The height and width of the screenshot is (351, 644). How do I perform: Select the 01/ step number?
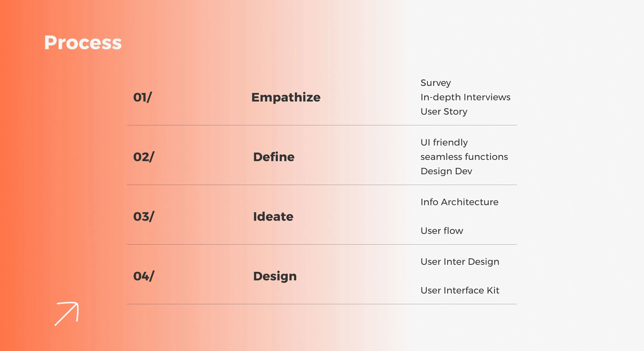142,98
